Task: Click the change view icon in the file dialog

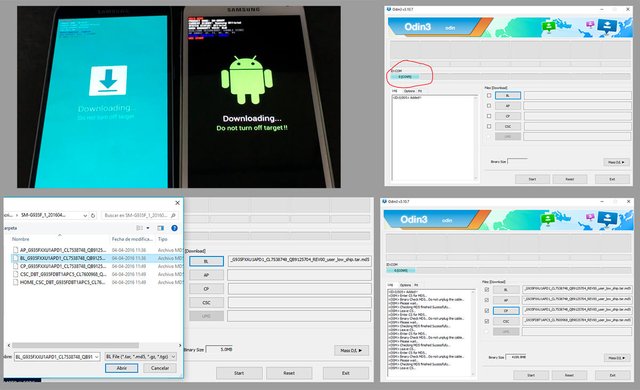Action: tap(140, 228)
